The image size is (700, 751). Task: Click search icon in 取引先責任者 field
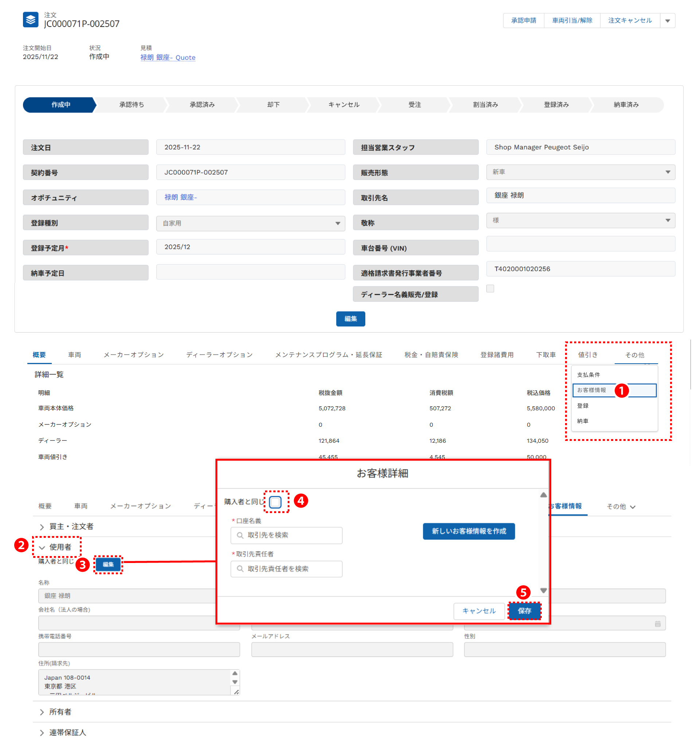coord(240,568)
